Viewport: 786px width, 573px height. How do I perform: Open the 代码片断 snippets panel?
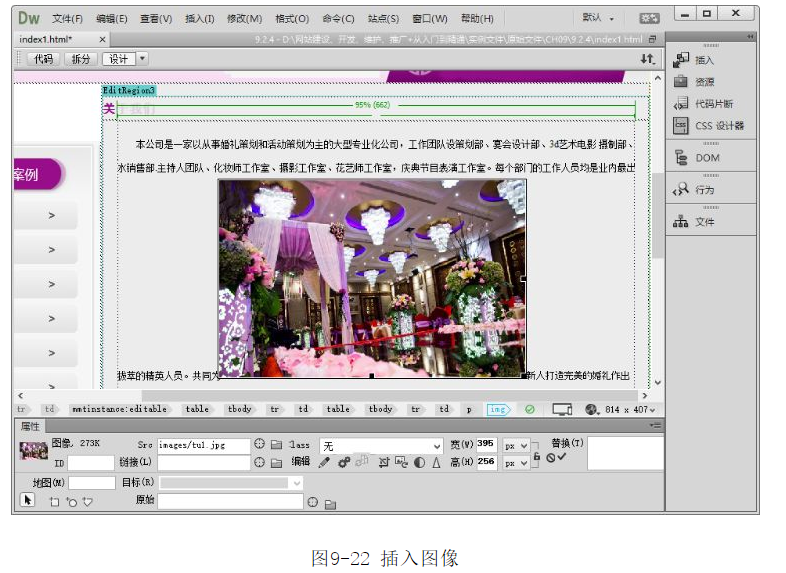pyautogui.click(x=713, y=104)
